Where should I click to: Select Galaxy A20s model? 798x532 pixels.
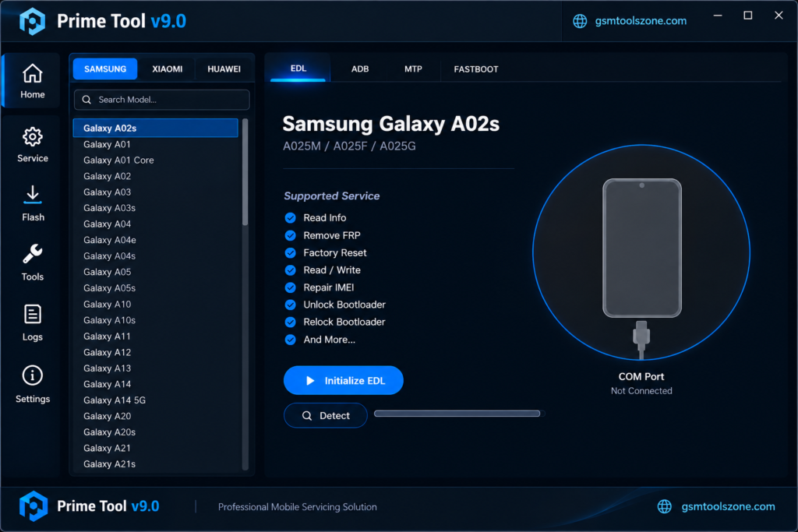pyautogui.click(x=155, y=432)
